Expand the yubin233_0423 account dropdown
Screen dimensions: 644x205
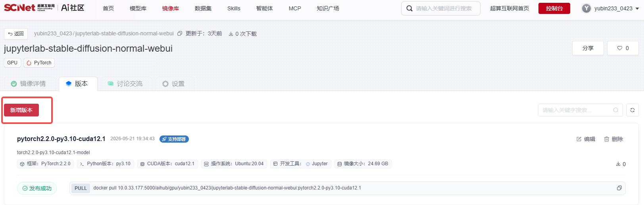(x=637, y=8)
